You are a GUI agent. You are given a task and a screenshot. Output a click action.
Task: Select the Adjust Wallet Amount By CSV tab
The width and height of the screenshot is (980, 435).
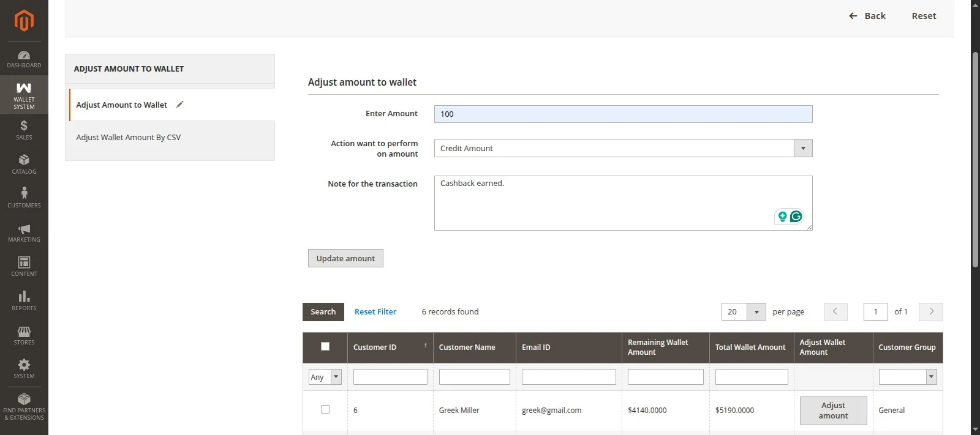[x=170, y=137]
